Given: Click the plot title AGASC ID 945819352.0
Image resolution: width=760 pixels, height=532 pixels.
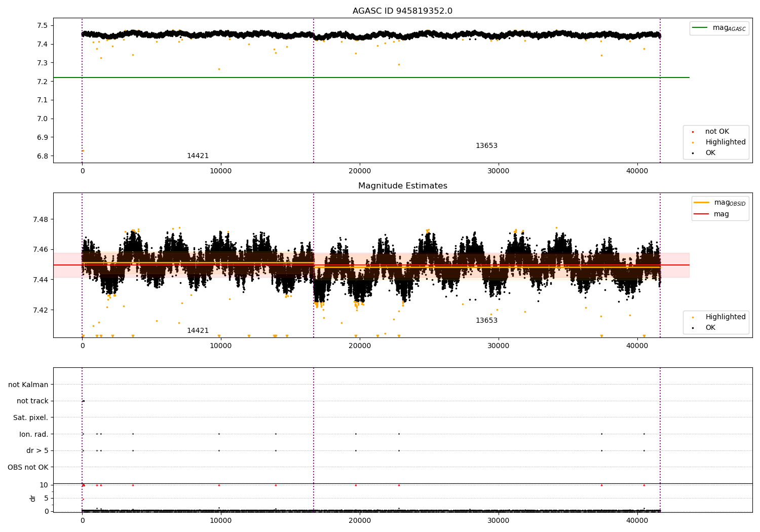Looking at the screenshot, I should (402, 11).
